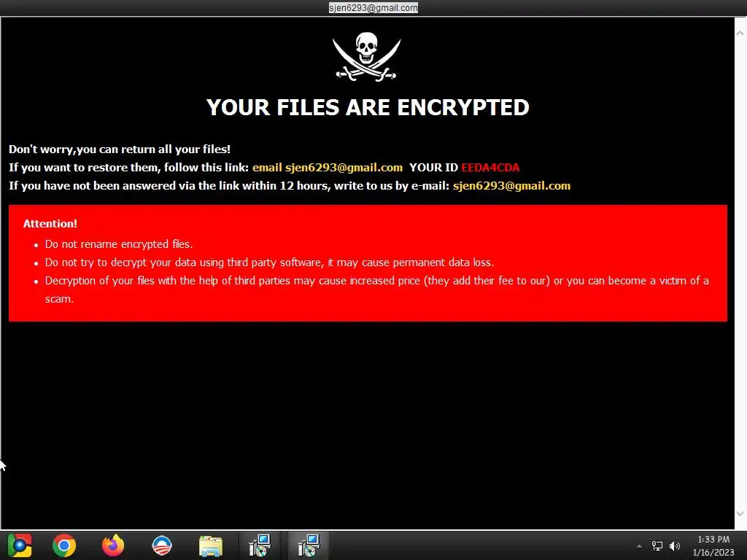
Task: Open Firefox from the taskbar
Action: click(113, 545)
